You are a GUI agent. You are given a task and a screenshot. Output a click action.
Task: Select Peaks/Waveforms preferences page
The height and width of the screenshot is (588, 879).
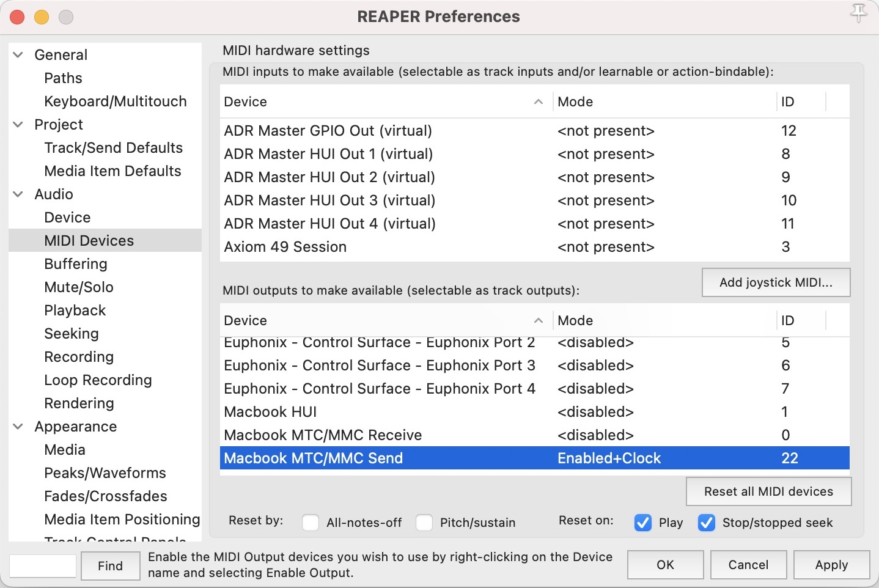(105, 473)
